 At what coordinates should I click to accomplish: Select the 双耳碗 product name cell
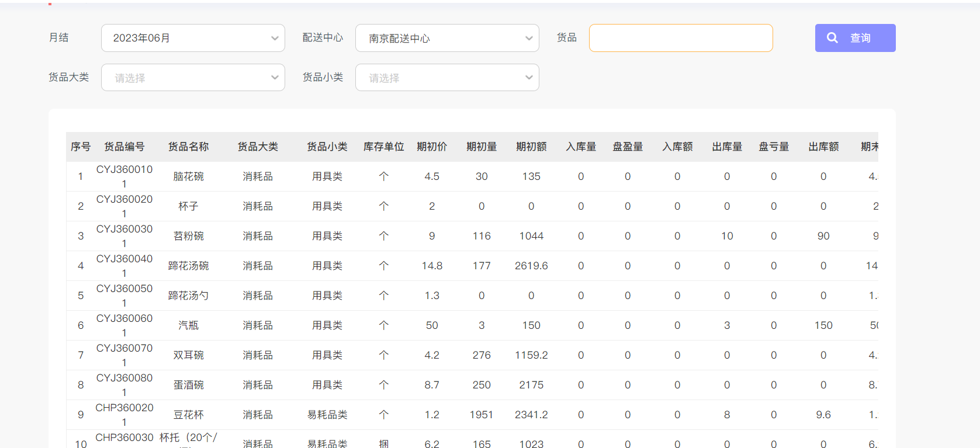pyautogui.click(x=188, y=355)
